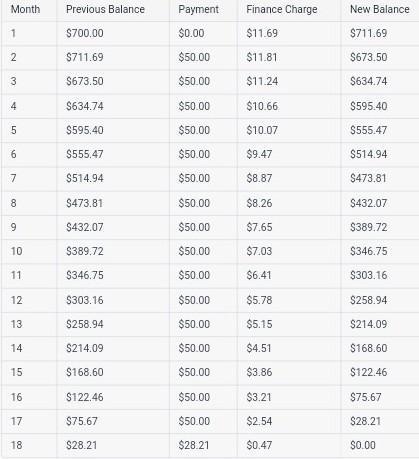
Task: Select the $11.81 finance charge cell
Action: tap(262, 57)
